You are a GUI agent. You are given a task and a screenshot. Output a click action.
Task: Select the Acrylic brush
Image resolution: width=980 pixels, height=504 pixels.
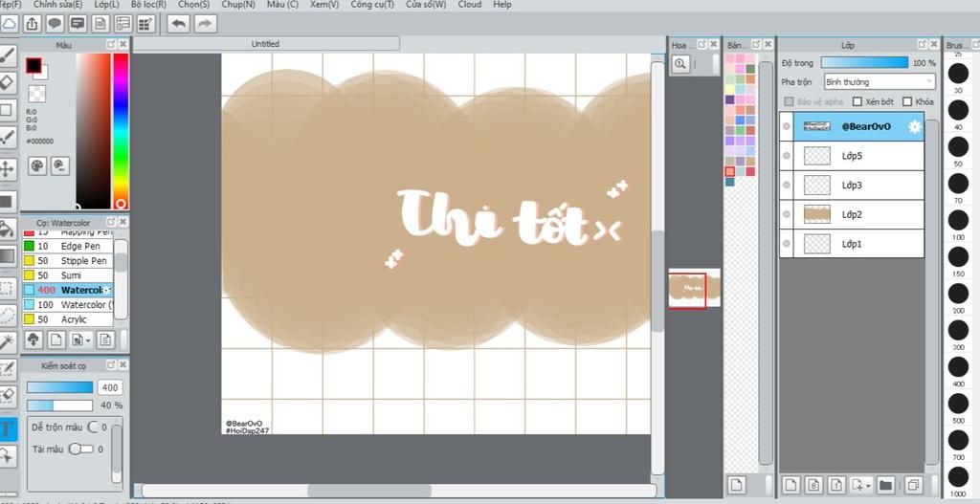click(x=68, y=319)
